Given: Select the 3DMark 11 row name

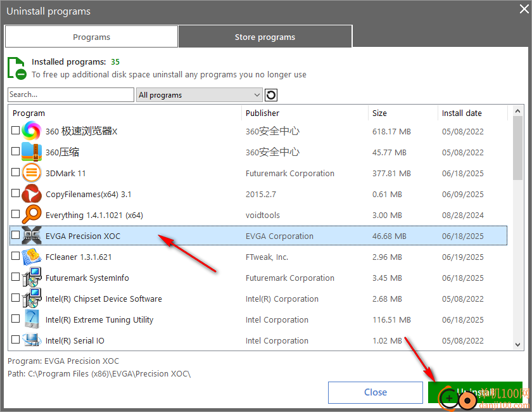Looking at the screenshot, I should [x=65, y=173].
